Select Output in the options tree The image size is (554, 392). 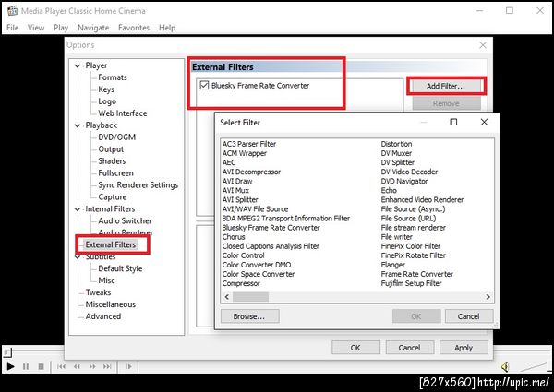pyautogui.click(x=111, y=149)
